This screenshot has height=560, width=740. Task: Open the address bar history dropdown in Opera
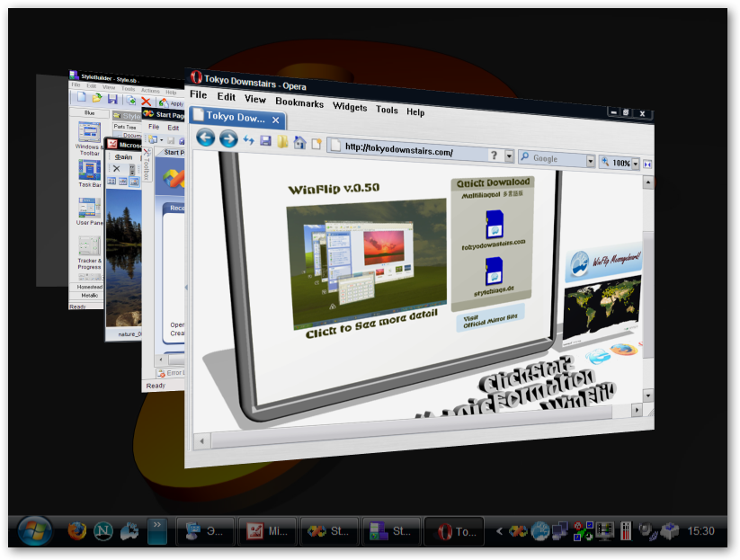pos(509,156)
